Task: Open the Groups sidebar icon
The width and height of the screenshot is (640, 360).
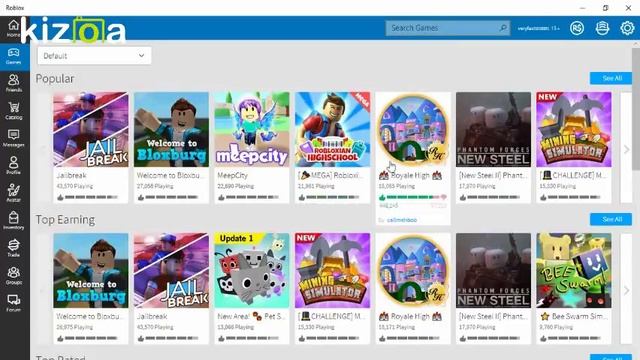Action: click(x=13, y=276)
